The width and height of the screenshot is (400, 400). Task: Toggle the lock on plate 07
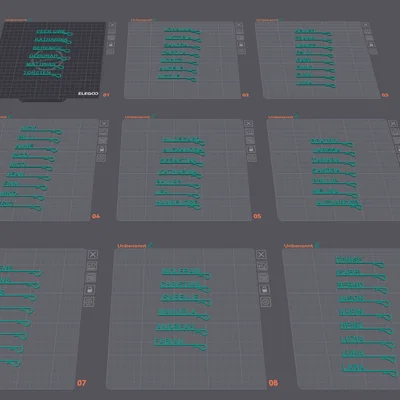tap(89, 290)
